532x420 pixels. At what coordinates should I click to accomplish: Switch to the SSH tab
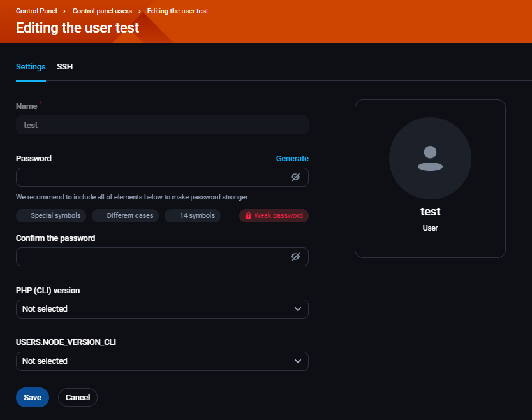coord(64,67)
